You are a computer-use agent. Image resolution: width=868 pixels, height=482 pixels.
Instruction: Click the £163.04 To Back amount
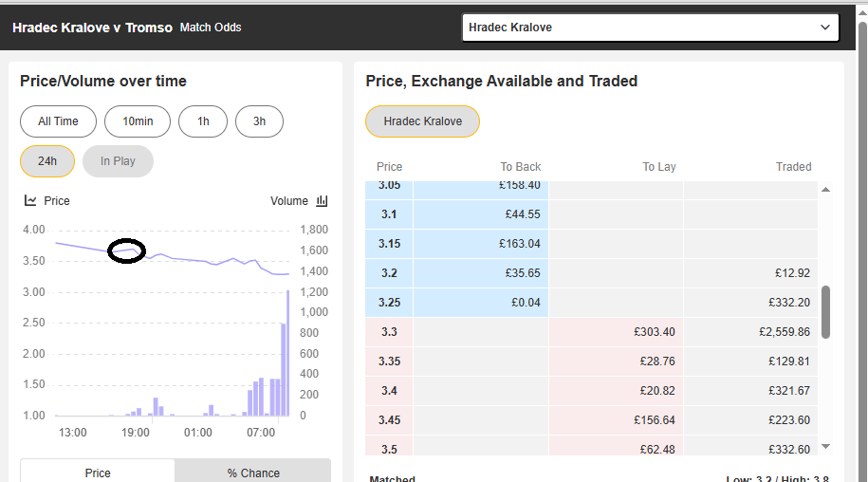519,244
